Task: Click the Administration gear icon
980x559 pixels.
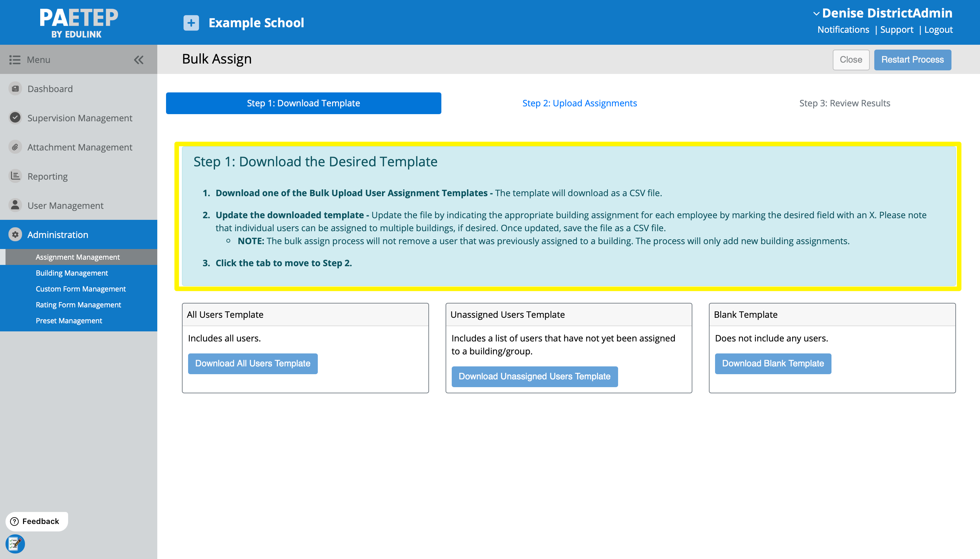Action: click(15, 234)
